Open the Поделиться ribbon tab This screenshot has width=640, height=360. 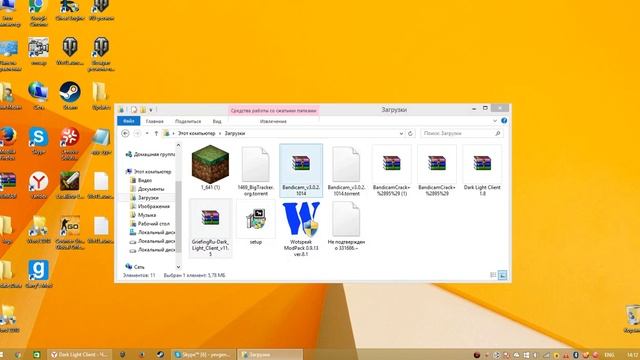pyautogui.click(x=188, y=121)
